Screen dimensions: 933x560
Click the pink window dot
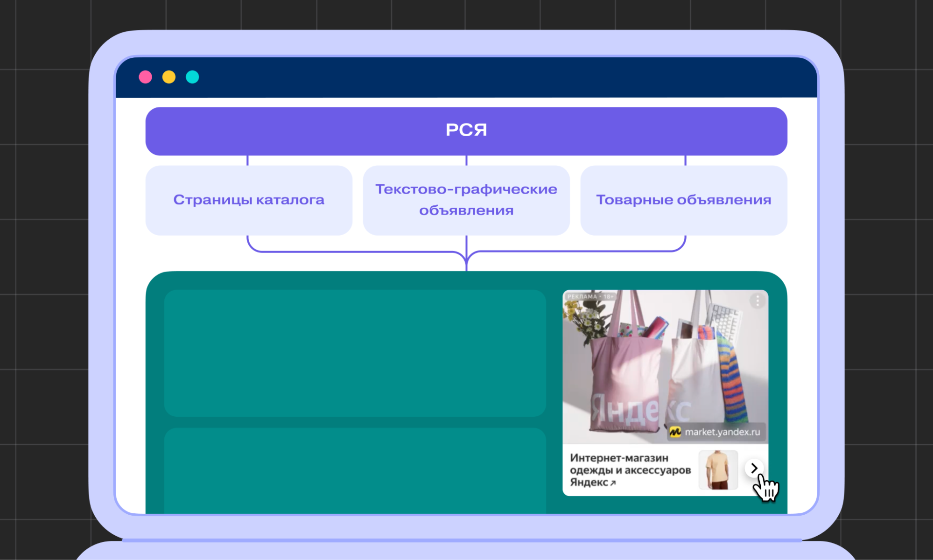pos(146,77)
